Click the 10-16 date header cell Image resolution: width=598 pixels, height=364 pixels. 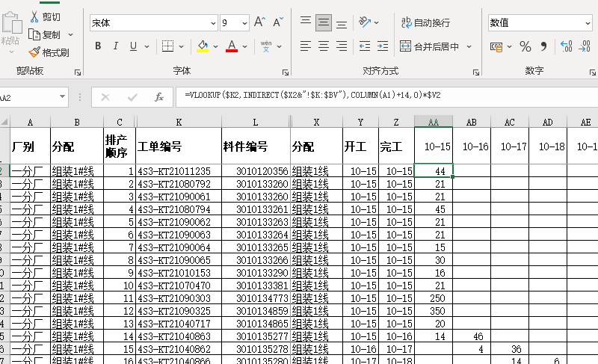472,146
